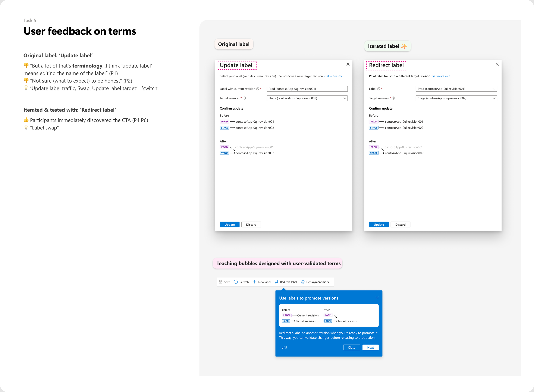
Task: Click info icon next to Target revision in Update label
Action: pos(244,98)
